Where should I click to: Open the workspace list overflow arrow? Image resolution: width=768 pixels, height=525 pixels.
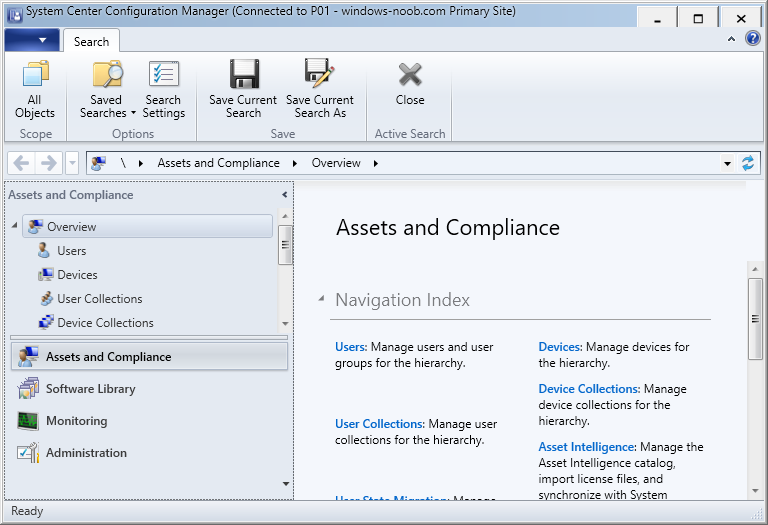pyautogui.click(x=286, y=484)
